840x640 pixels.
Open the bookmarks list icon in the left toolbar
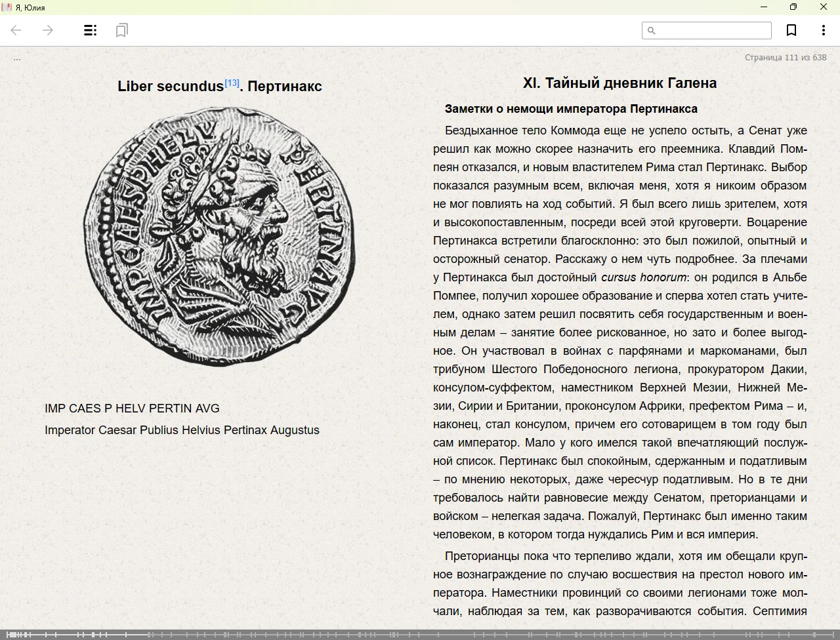pos(121,30)
